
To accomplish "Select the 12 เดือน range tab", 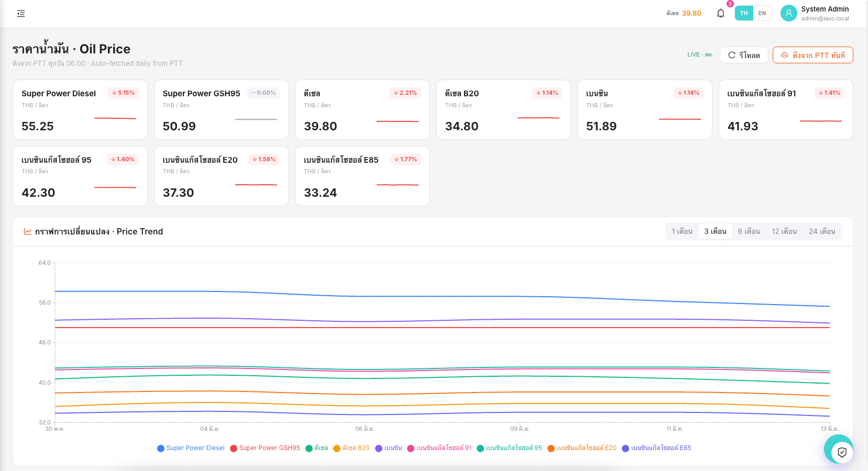I will tap(784, 231).
